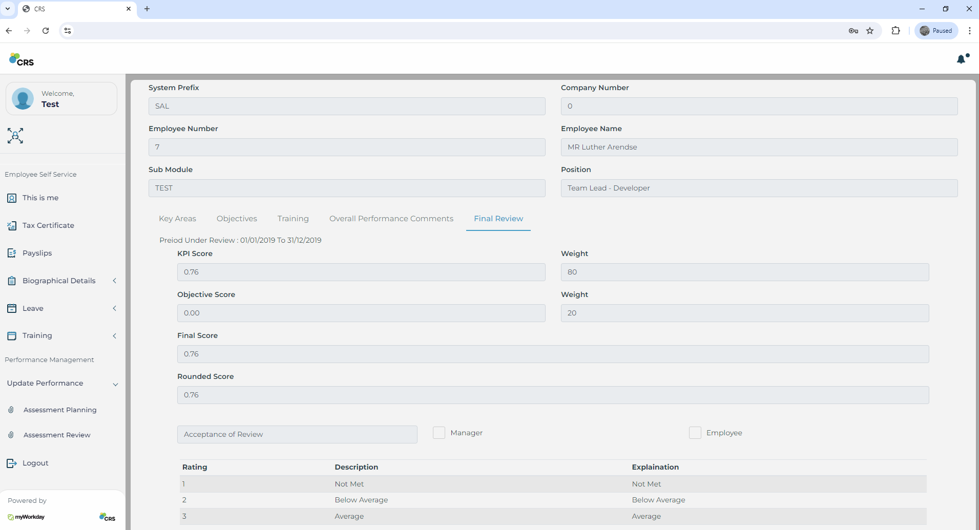Open the browser tab search dropdown

[8, 9]
